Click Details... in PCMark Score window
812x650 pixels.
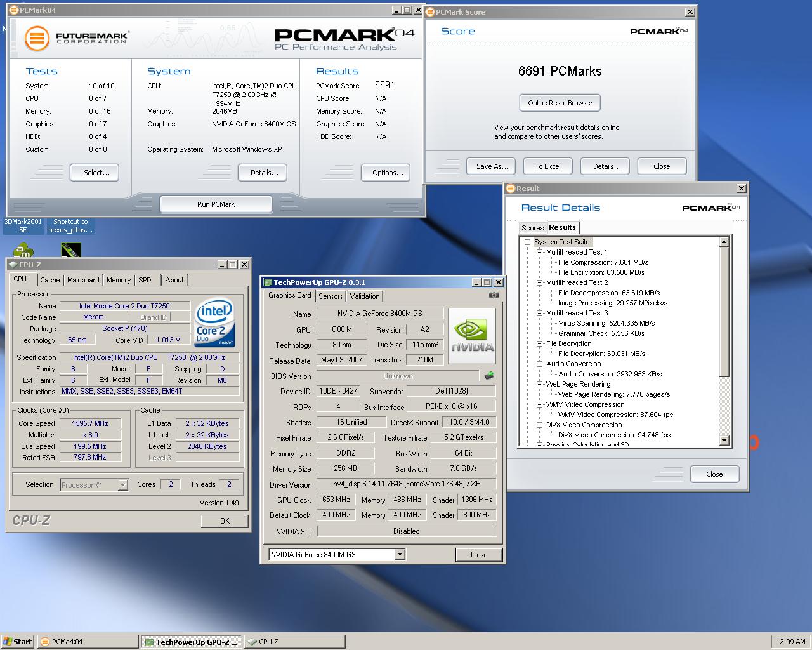[606, 166]
